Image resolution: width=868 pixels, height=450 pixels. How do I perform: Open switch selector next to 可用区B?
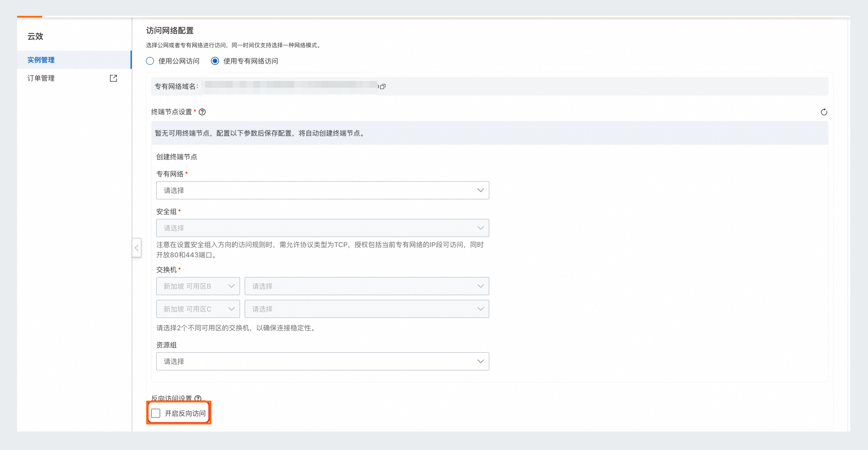pyautogui.click(x=367, y=286)
